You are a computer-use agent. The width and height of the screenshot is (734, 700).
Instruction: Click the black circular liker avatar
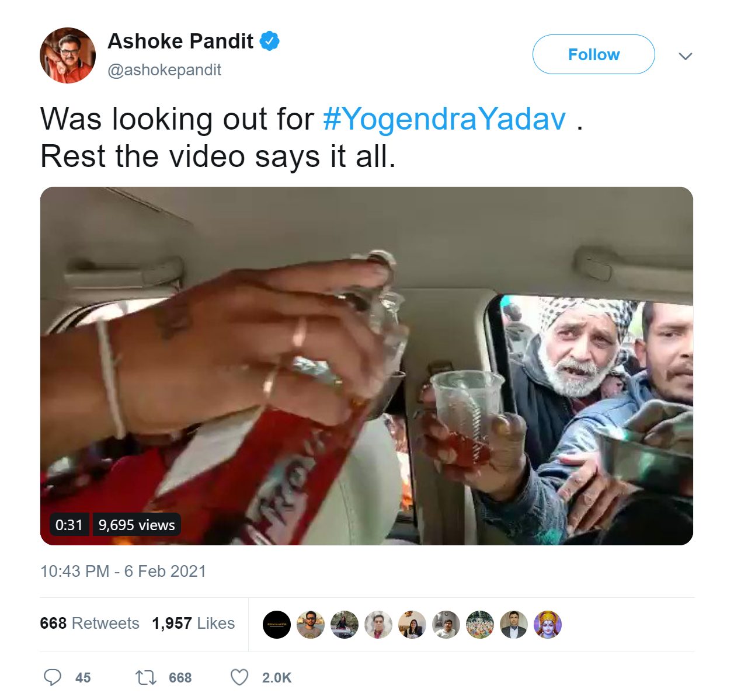point(277,625)
